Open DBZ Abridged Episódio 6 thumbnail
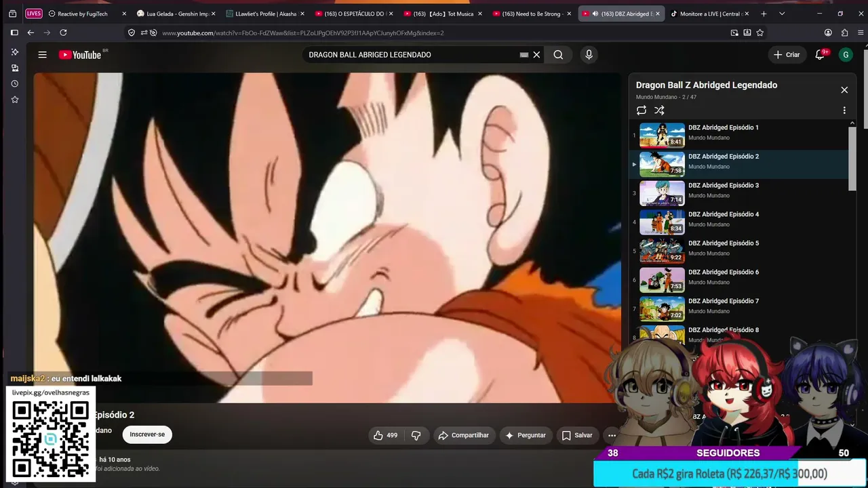Viewport: 868px width, 488px height. (x=662, y=280)
